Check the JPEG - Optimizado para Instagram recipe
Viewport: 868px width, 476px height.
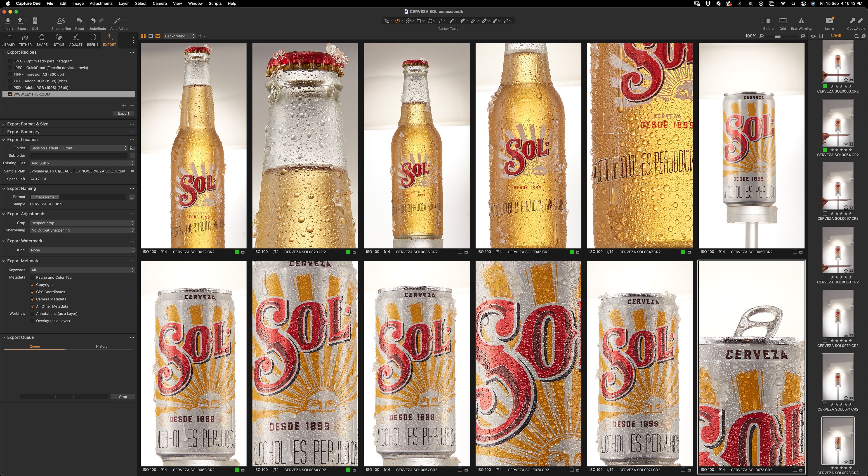tap(10, 61)
